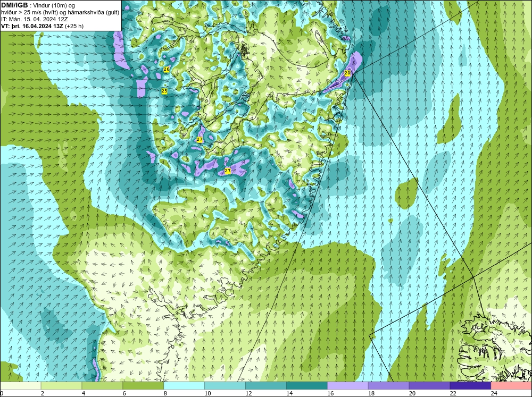Image resolution: width=532 pixels, height=397 pixels.
Task: Select the violet 20–22 m/s swatch
Action: coord(429,385)
